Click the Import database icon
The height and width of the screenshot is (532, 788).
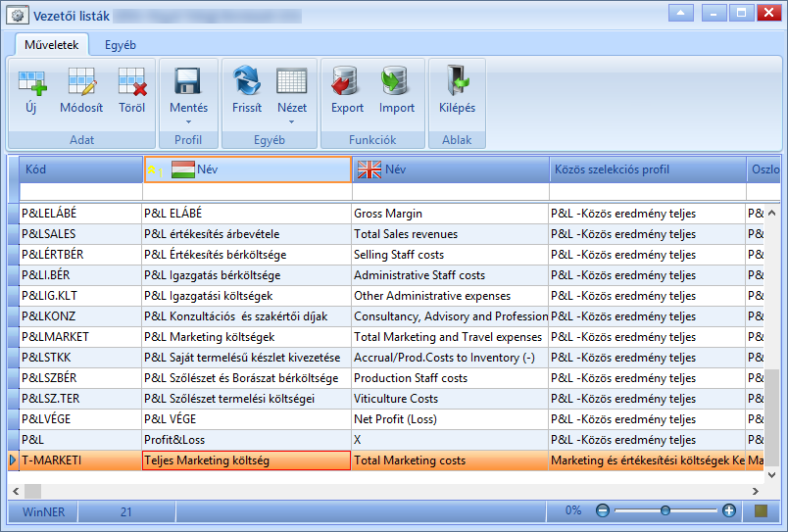point(396,80)
